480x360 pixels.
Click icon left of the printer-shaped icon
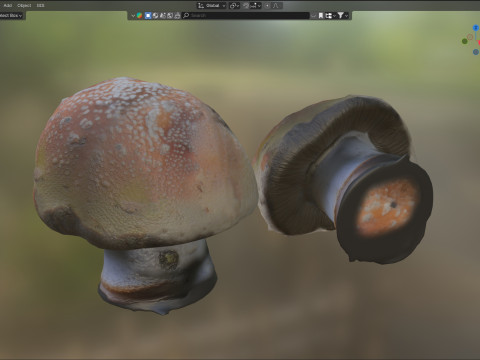tap(170, 16)
